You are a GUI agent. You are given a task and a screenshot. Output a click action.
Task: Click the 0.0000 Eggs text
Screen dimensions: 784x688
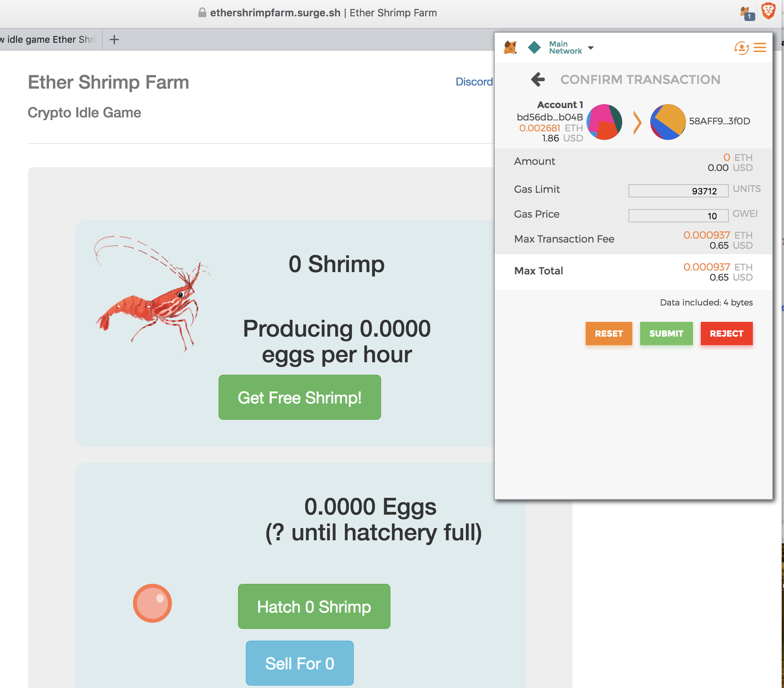pos(370,506)
